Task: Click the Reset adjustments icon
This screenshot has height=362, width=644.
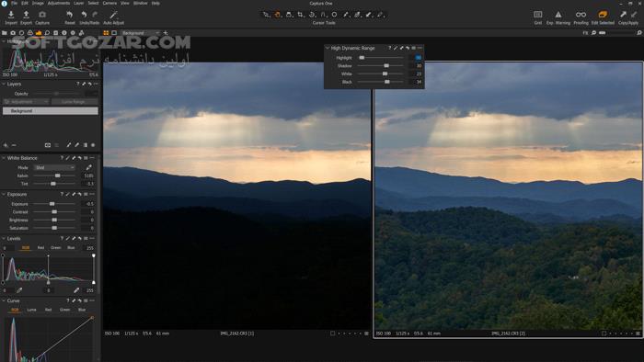Action: 69,15
